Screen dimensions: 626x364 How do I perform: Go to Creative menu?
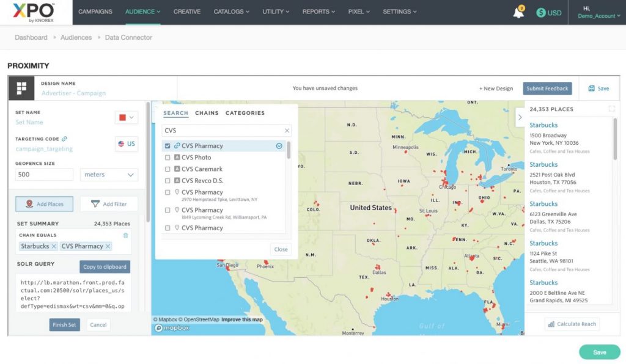pos(186,12)
